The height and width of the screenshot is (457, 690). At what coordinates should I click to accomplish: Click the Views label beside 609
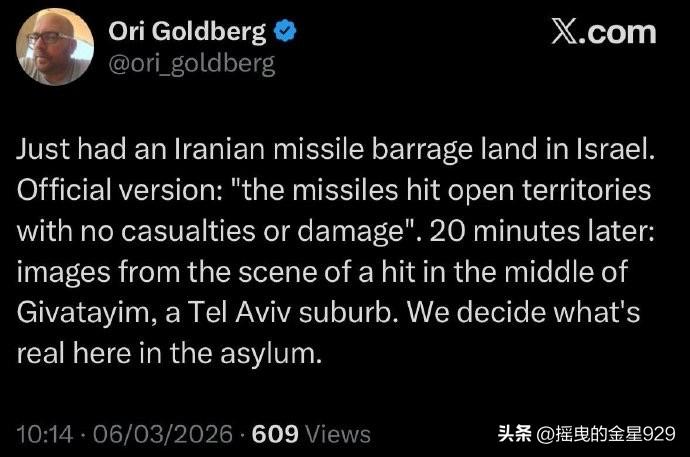(x=338, y=435)
